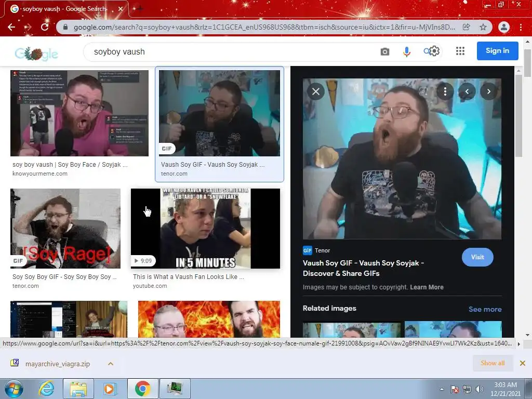Launch Internet Explorer from the taskbar

[x=46, y=389]
